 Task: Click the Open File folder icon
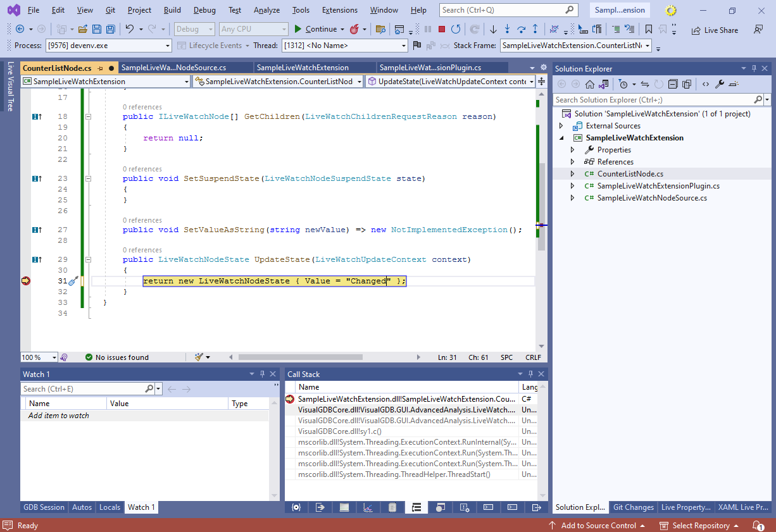pyautogui.click(x=82, y=29)
